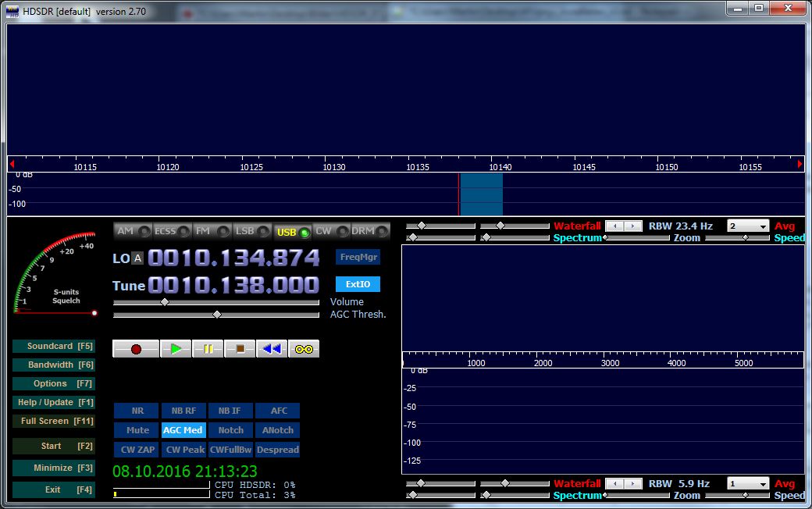Click upper RBW right arrow stepper
The height and width of the screenshot is (509, 812).
click(633, 226)
